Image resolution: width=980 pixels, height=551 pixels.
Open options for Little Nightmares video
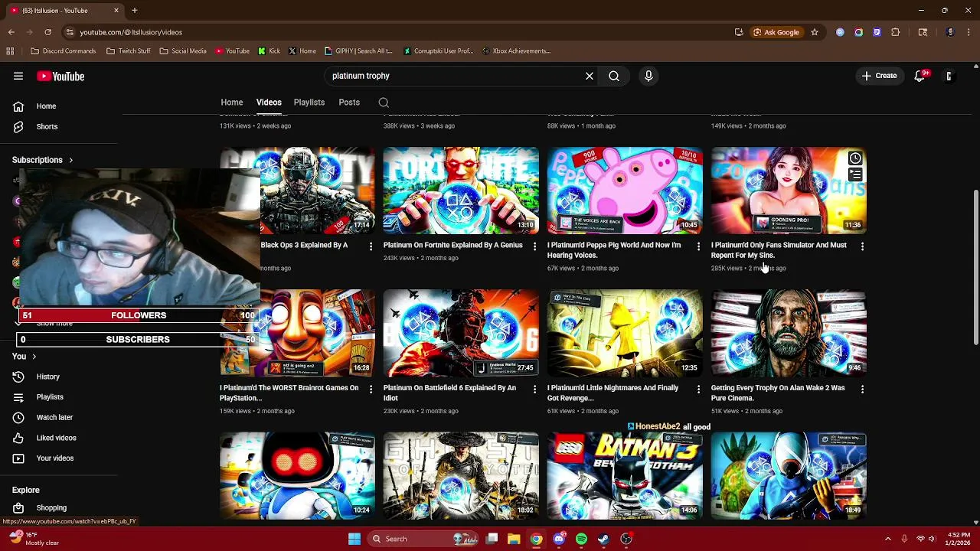point(698,389)
